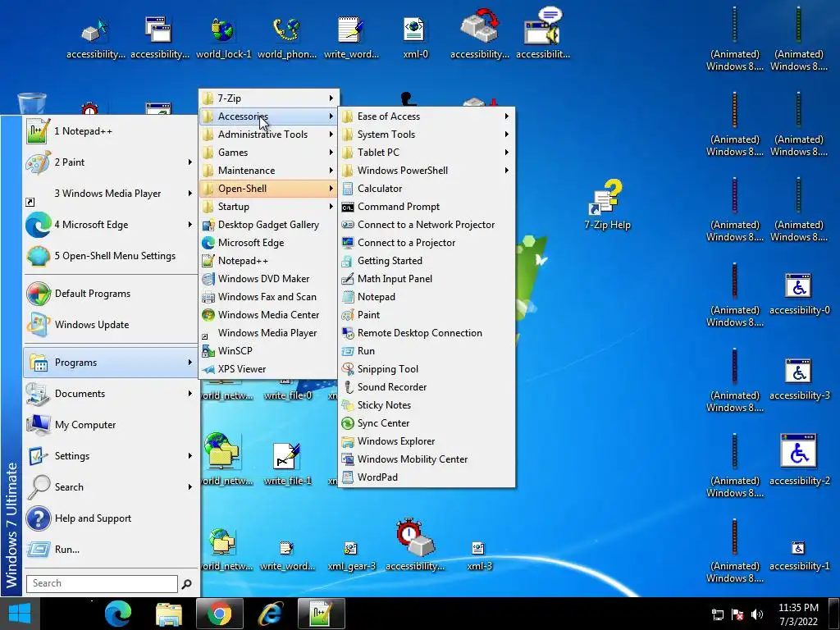Launch Snipping Tool
This screenshot has height=630, width=840.
tap(427, 369)
